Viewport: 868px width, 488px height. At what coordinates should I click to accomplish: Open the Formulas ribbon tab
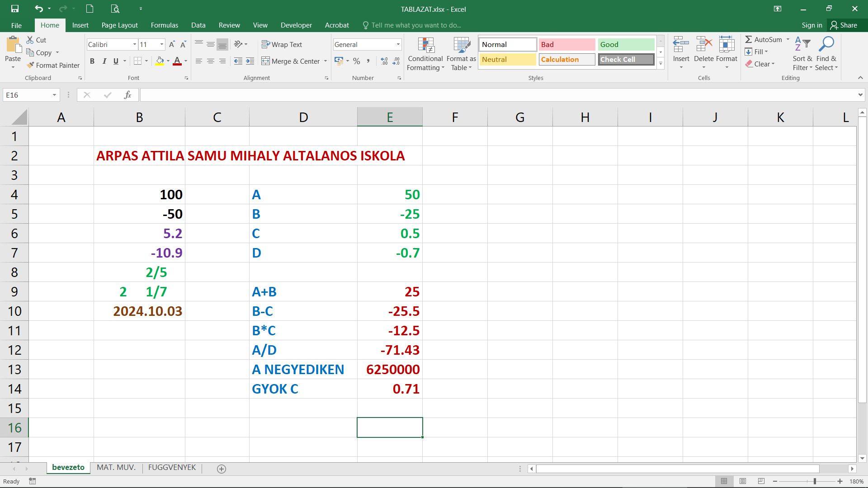click(164, 25)
